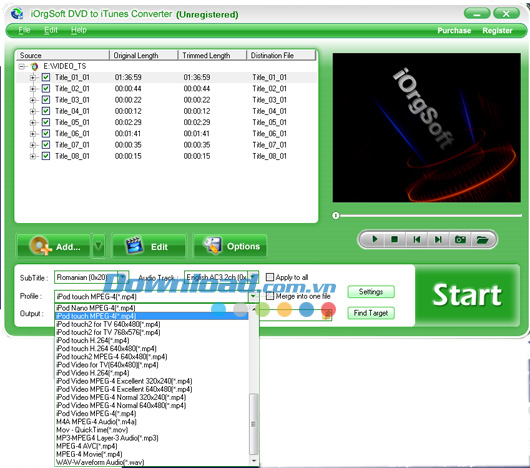Screen dimensions: 530x468
Task: Select iPod Video MPEG-4 Normal 320x240 profile
Action: click(151, 397)
